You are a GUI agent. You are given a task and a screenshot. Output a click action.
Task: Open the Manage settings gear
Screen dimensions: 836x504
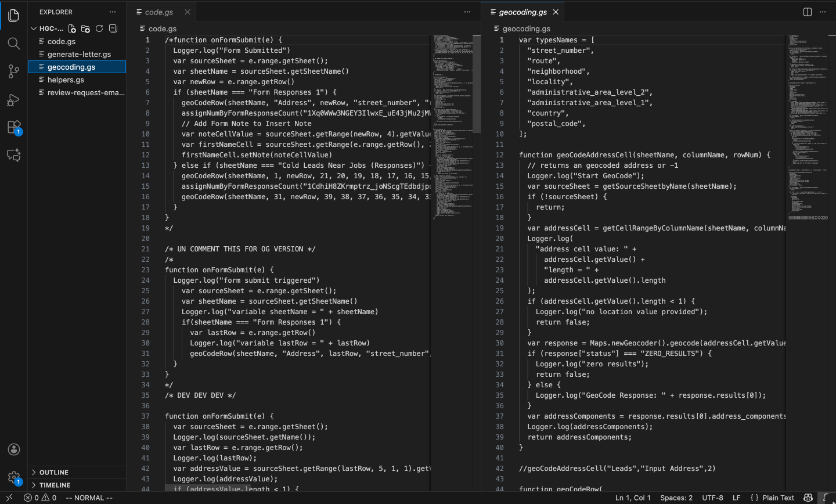[14, 476]
